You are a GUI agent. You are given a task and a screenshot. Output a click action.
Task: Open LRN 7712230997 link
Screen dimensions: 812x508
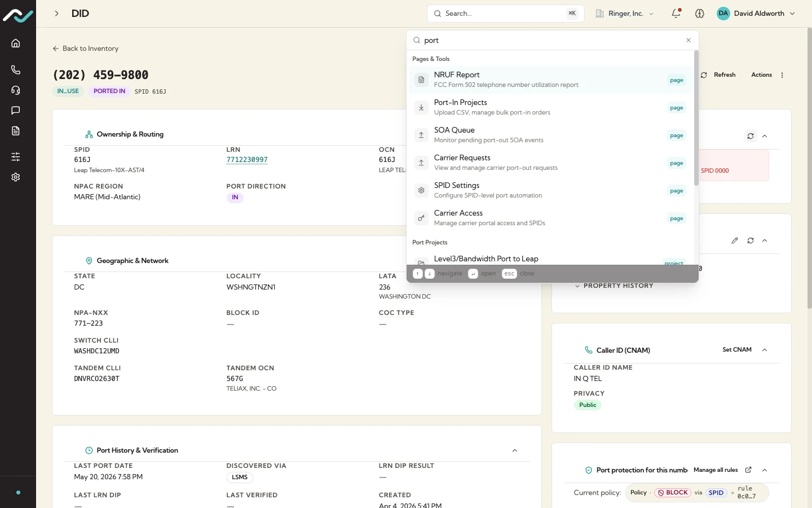click(247, 160)
